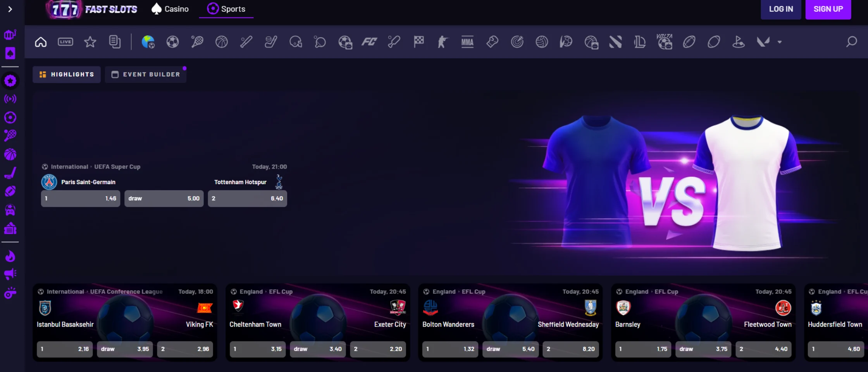Screen dimensions: 868x372
Task: Select the Tennis sport icon
Action: (197, 42)
